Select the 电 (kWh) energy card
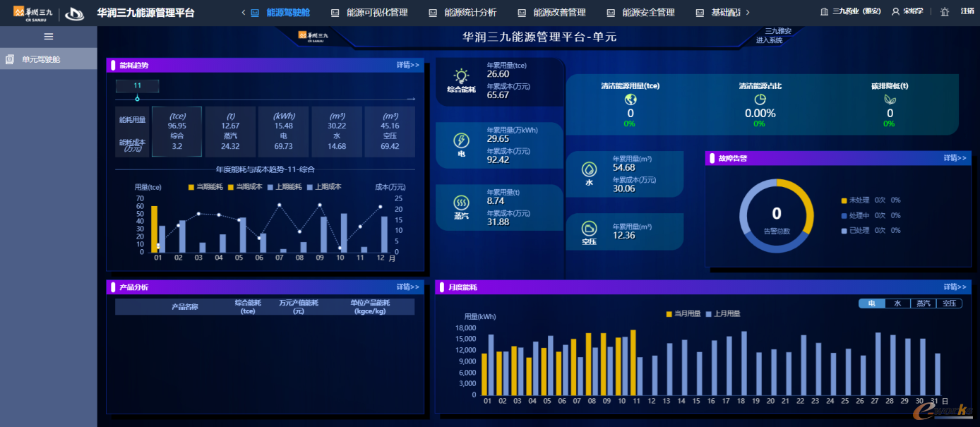The width and height of the screenshot is (980, 427). 283,131
